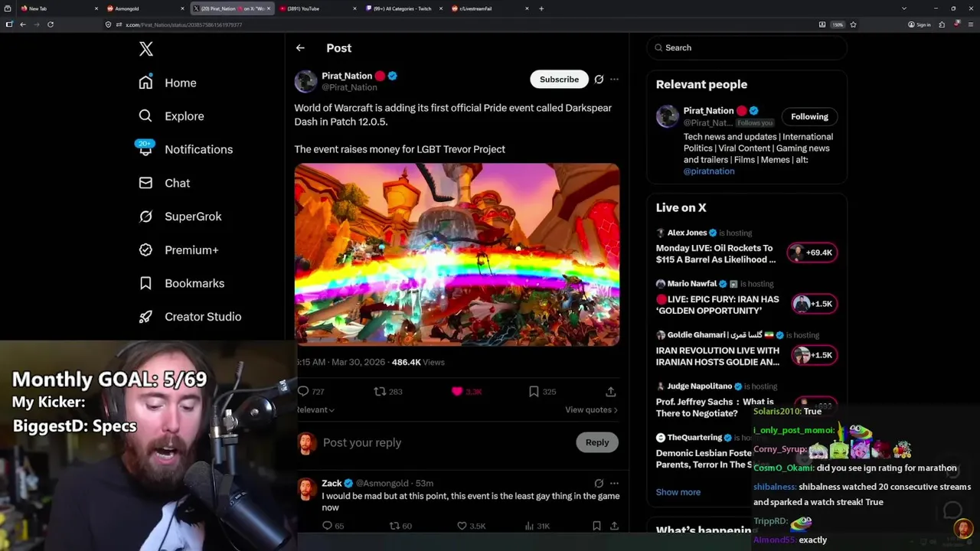Image resolution: width=980 pixels, height=551 pixels.
Task: Click the X logo icon in sidebar
Action: [146, 49]
